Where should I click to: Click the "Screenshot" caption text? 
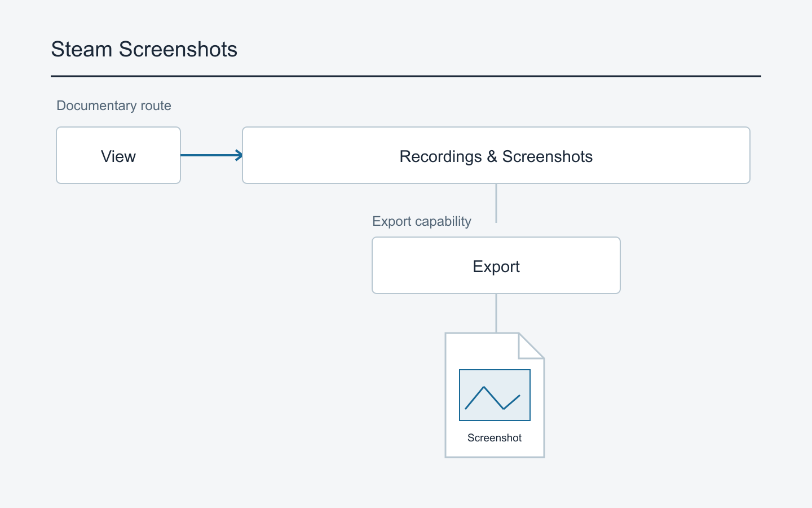pyautogui.click(x=495, y=438)
